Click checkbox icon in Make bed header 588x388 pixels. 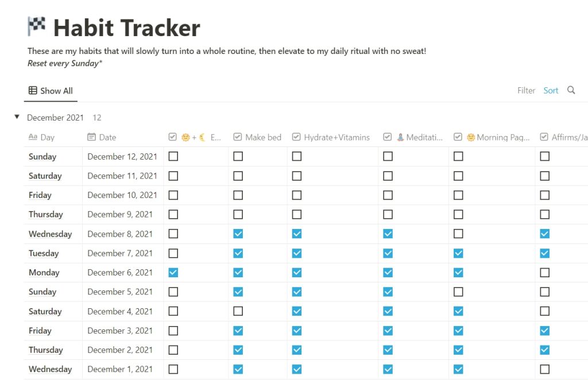(x=237, y=137)
